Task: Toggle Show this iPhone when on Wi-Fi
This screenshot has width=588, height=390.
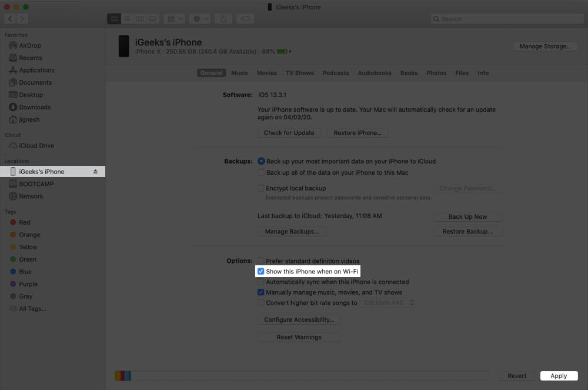Action: 260,271
